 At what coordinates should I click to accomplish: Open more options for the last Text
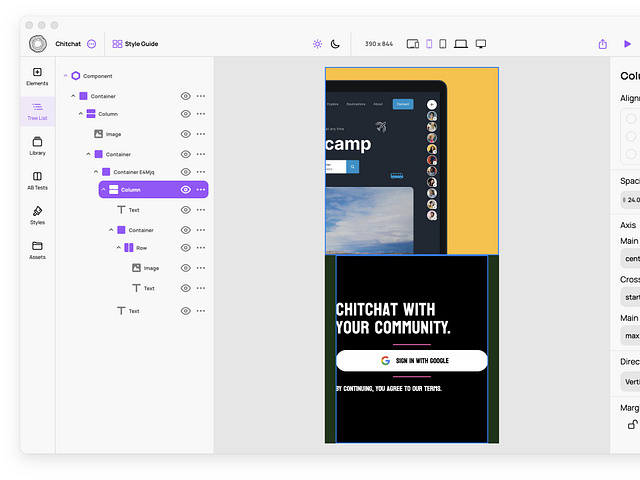coord(201,311)
